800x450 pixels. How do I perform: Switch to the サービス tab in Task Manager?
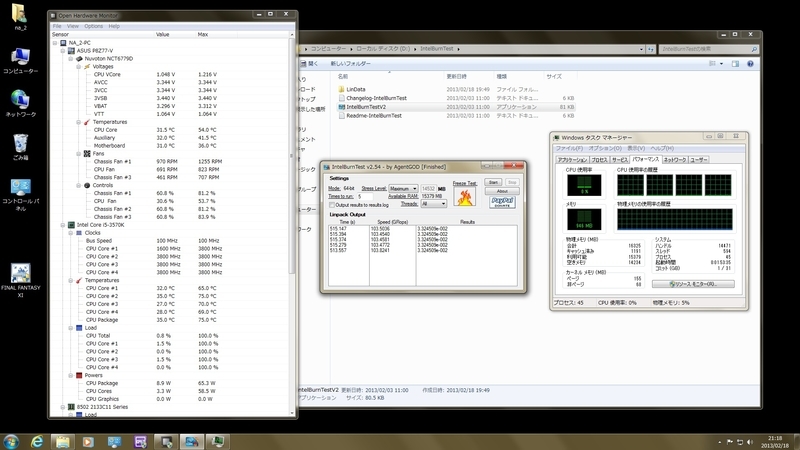[x=619, y=160]
